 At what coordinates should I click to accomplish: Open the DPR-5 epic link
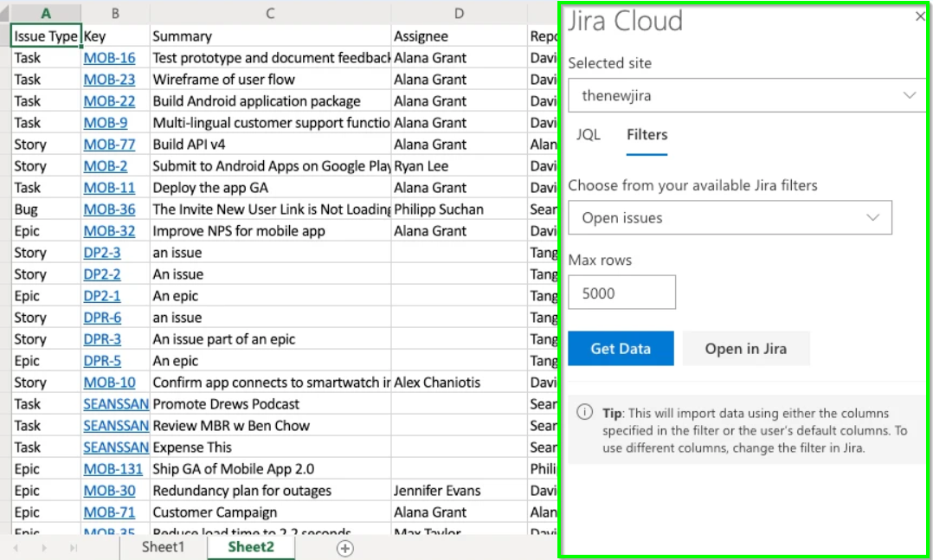click(x=102, y=361)
